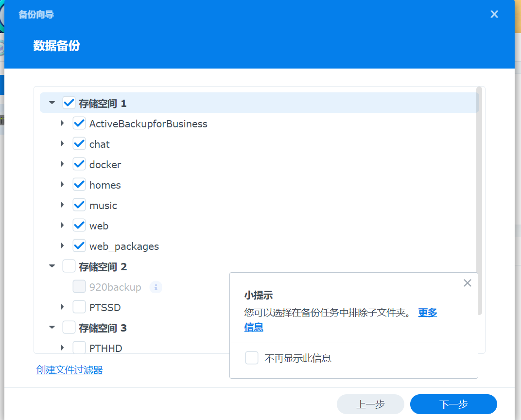
Task: Expand the web_packages folder arrow
Action: [x=62, y=245]
